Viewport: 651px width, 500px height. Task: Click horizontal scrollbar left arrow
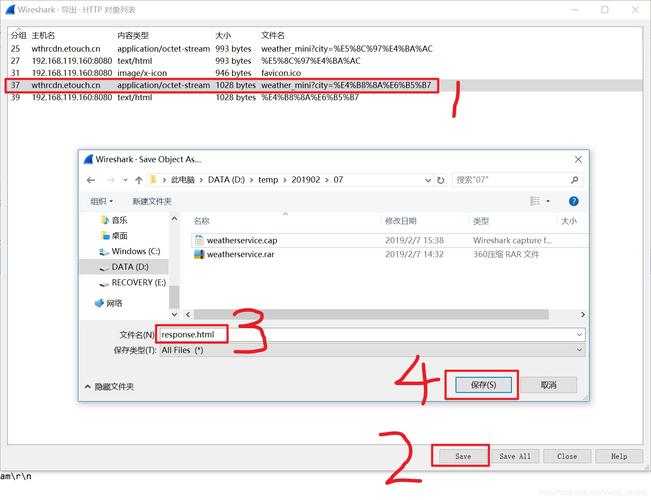(188, 315)
